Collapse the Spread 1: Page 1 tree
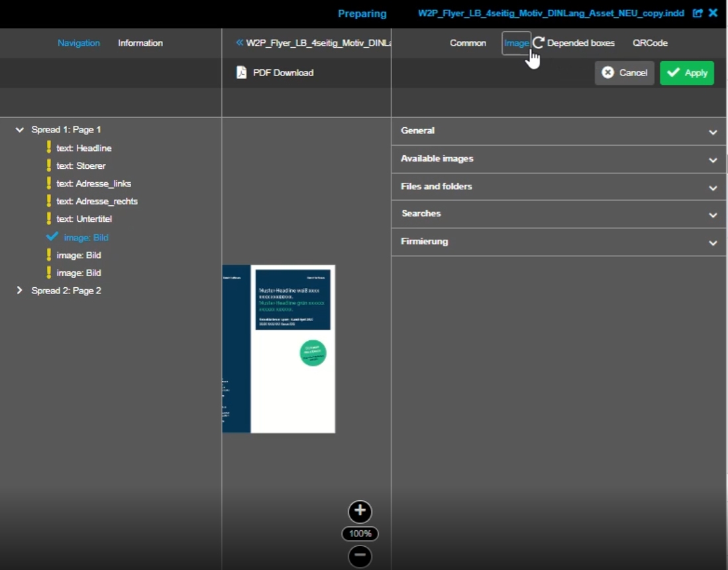 tap(20, 130)
